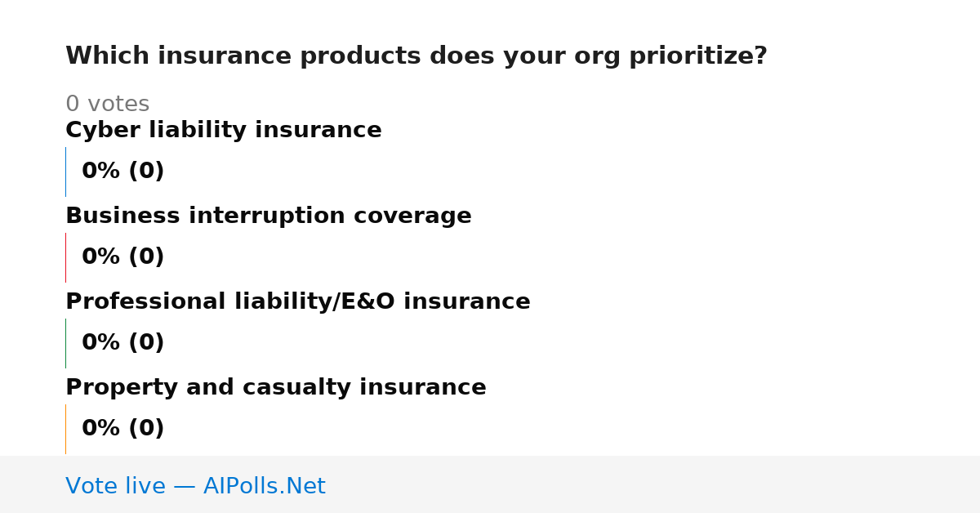Click Business interruption 0% (0) result
980x513 pixels.
[123, 257]
